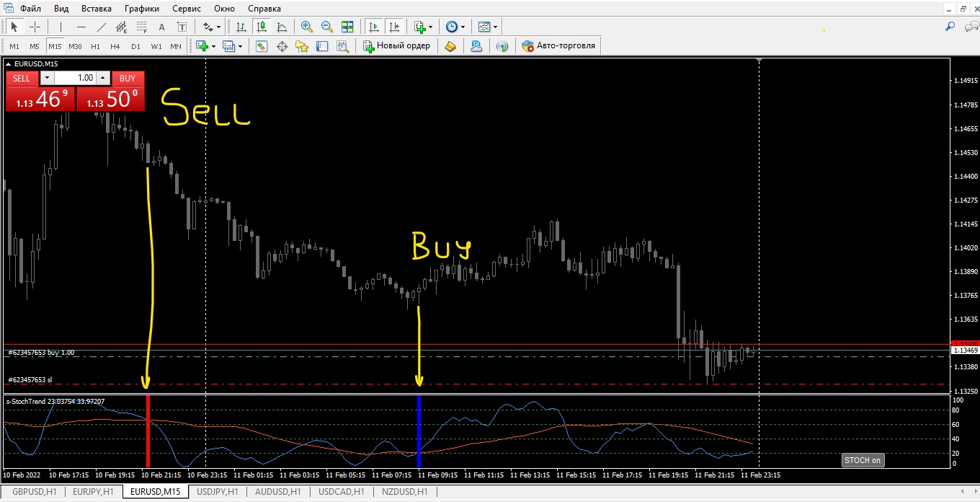Open the Terminal panel icon
Screen dimensions: 980x502
(x=322, y=46)
